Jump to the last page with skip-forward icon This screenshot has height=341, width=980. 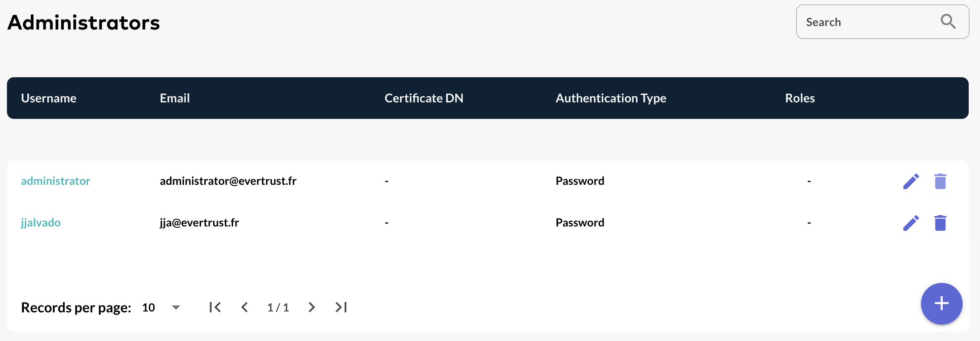[341, 307]
